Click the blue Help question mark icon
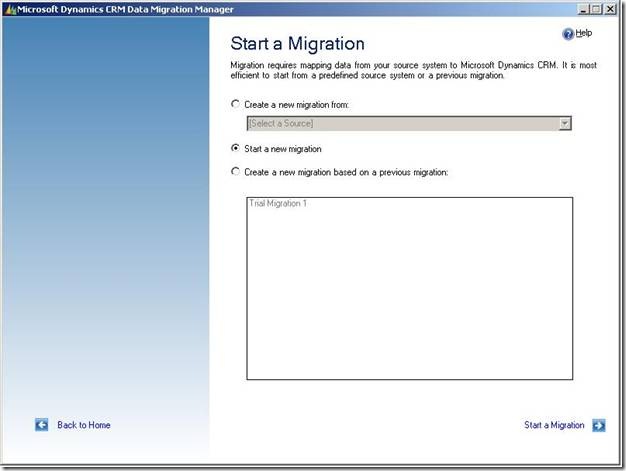The height and width of the screenshot is (471, 626). tap(568, 34)
